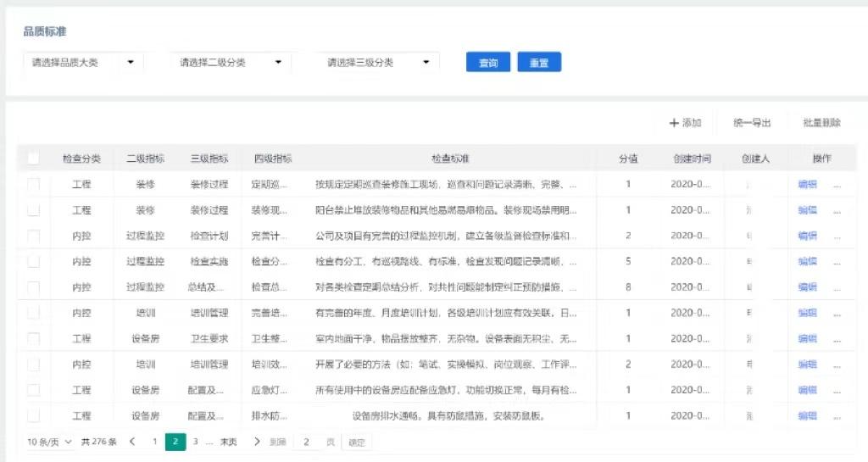The image size is (868, 462).
Task: Click 编辑 for the 排水防 row
Action: tap(808, 415)
